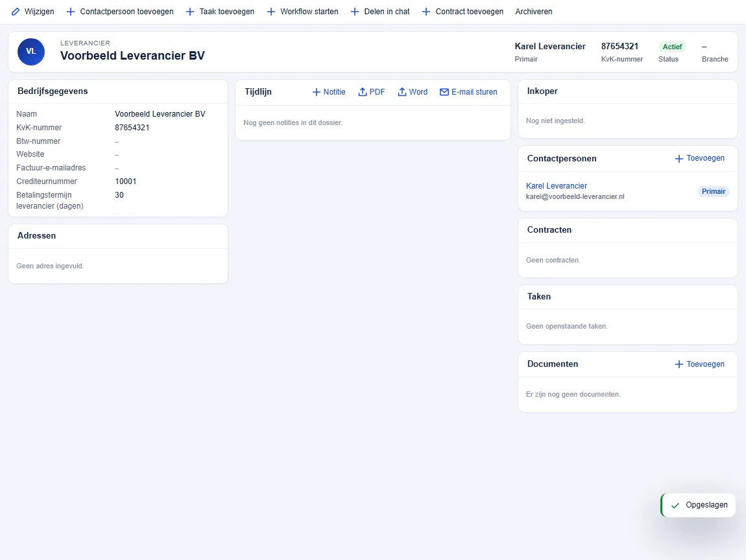
Task: Click the header KvK-nummer 87654321
Action: [x=620, y=46]
